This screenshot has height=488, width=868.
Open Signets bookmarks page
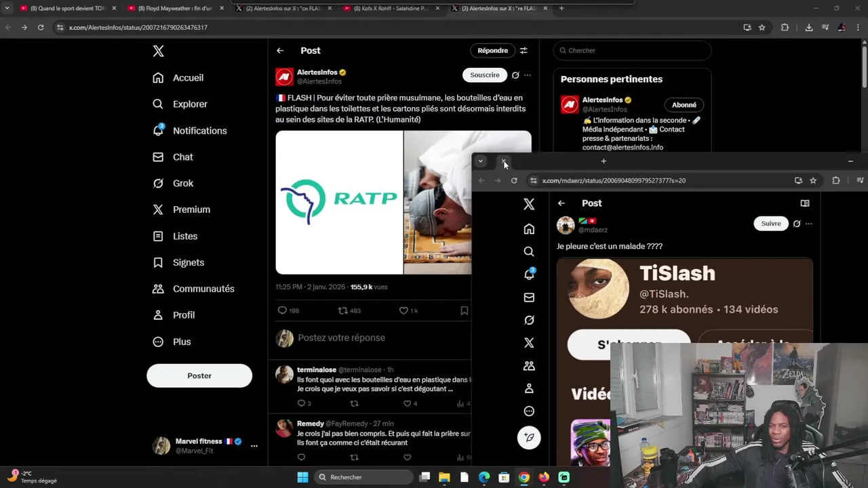point(178,263)
